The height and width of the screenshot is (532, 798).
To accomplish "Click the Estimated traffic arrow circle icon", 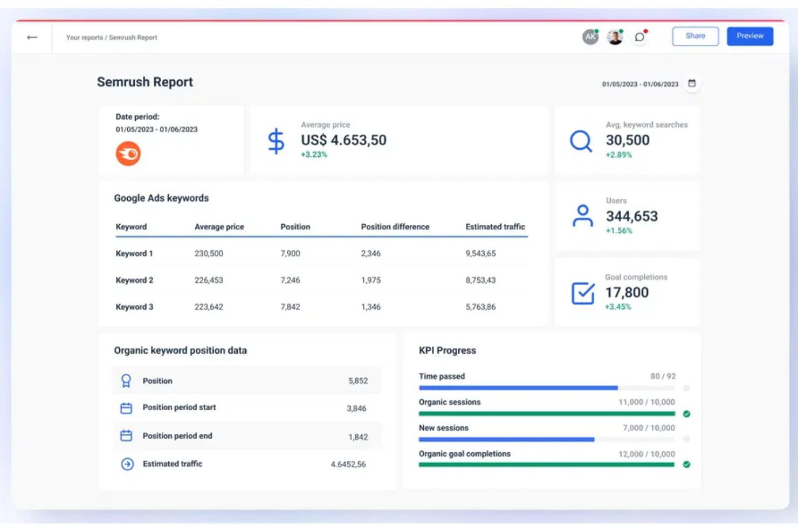I will coord(127,464).
